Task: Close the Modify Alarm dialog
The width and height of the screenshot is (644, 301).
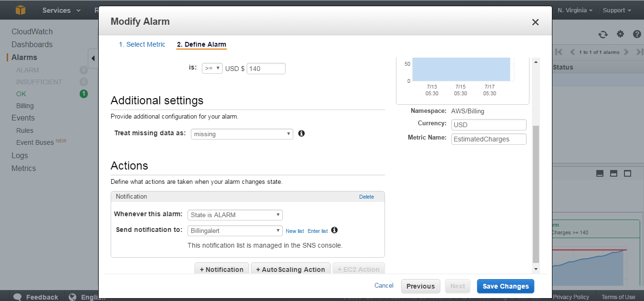Action: (x=535, y=22)
